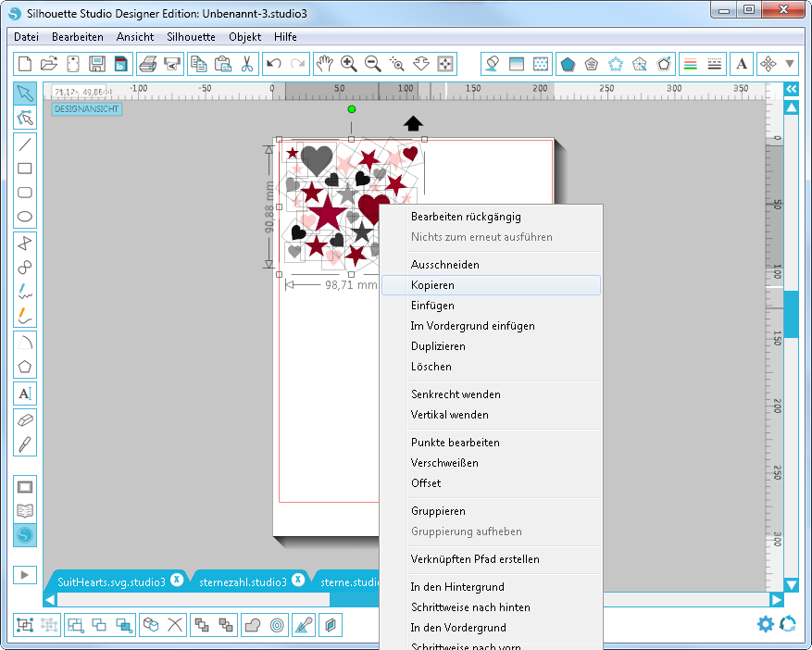
Task: Choose the Edit Points tool
Action: click(x=25, y=119)
